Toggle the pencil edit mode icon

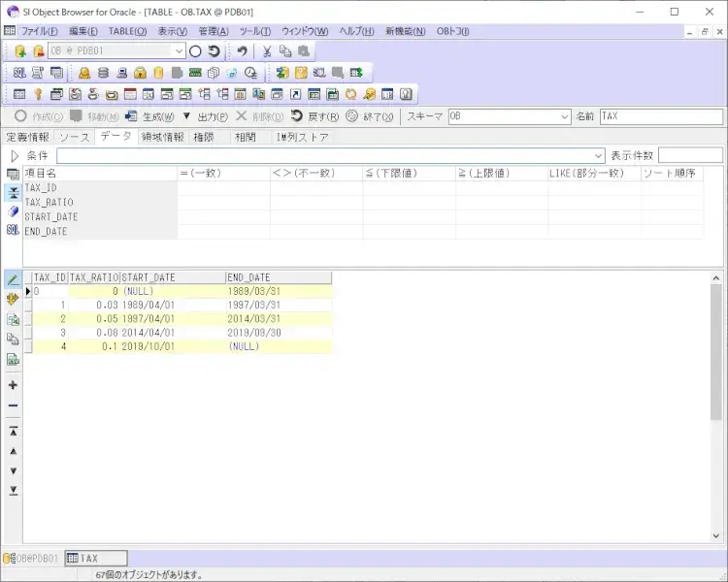pyautogui.click(x=13, y=278)
